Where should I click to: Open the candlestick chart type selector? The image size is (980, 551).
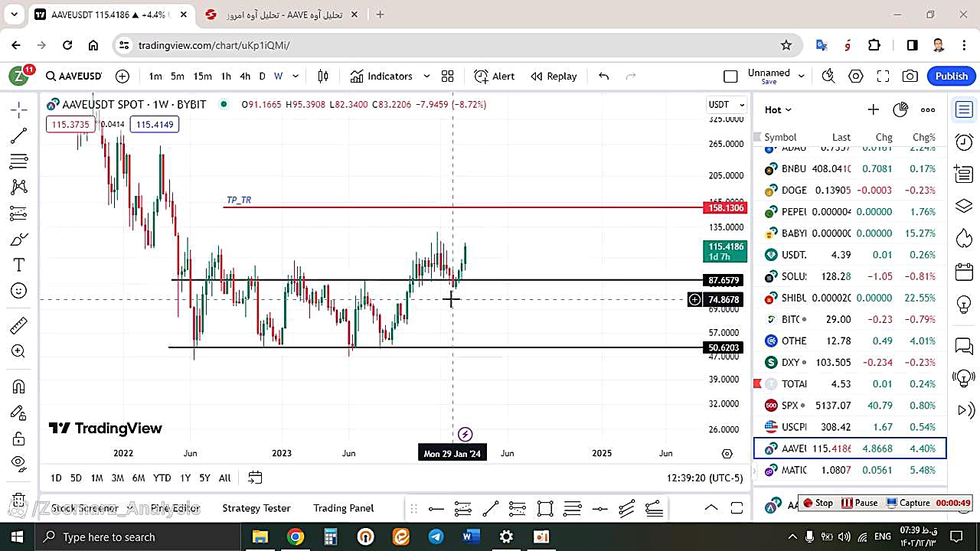point(323,76)
